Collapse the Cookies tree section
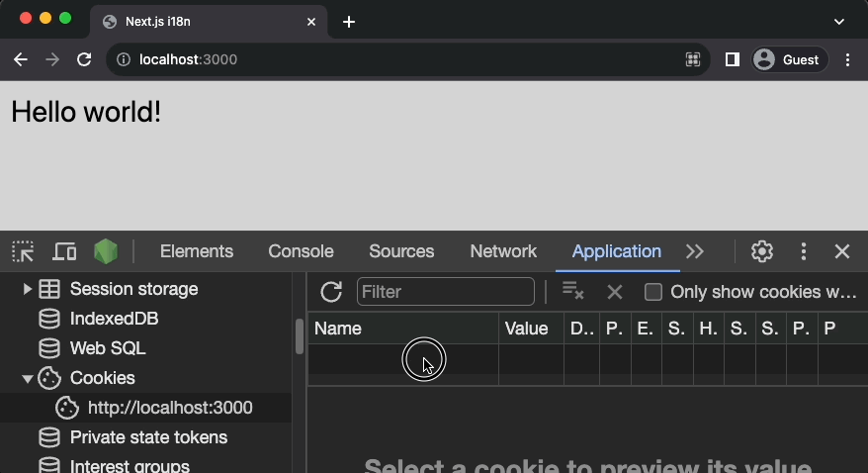The width and height of the screenshot is (868, 473). coord(27,378)
